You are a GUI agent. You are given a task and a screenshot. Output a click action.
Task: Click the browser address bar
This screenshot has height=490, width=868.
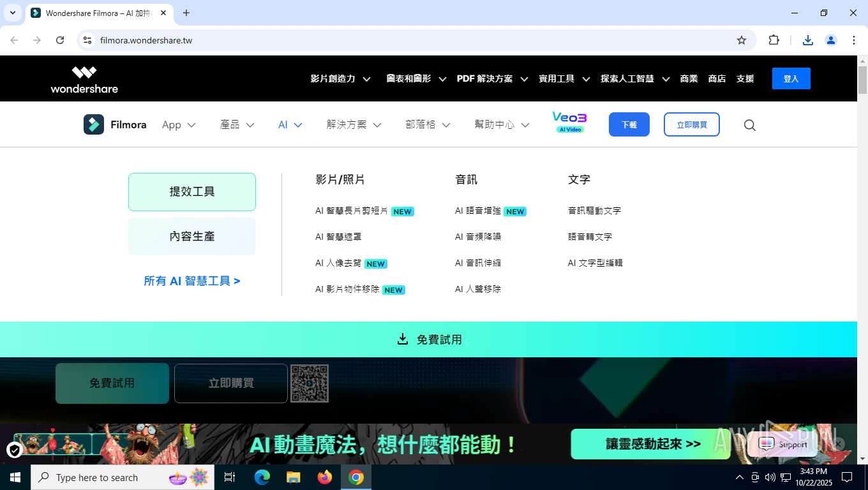pos(415,40)
